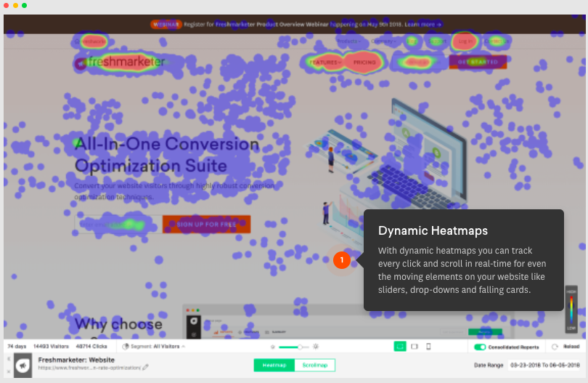Click the 74 days stat

17,346
